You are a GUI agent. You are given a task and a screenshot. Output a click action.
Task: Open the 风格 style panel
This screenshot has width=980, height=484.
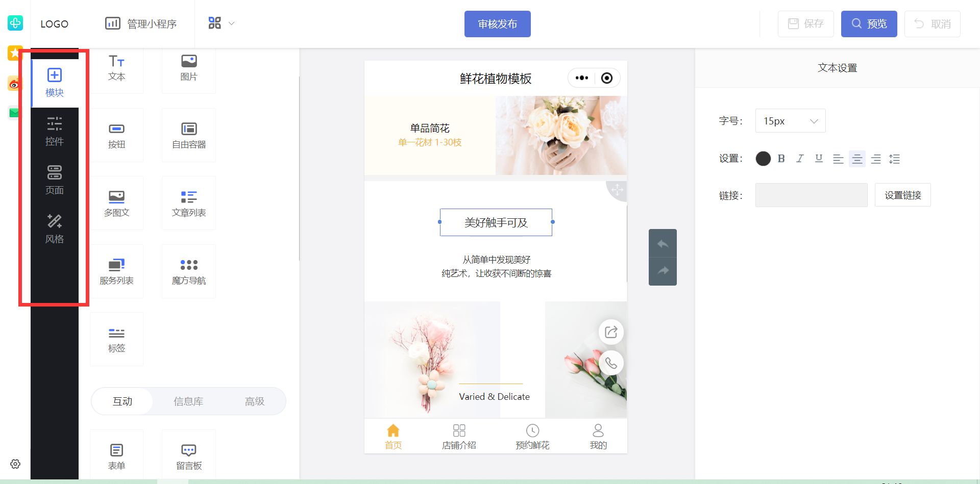[54, 228]
